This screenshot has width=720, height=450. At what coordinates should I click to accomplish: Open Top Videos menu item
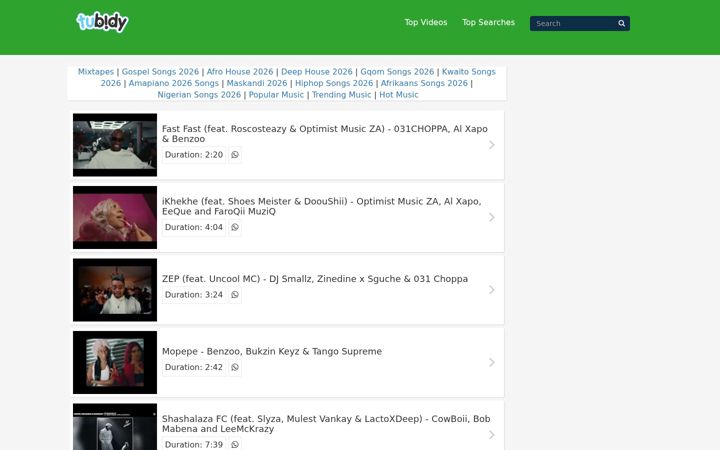[x=426, y=22]
